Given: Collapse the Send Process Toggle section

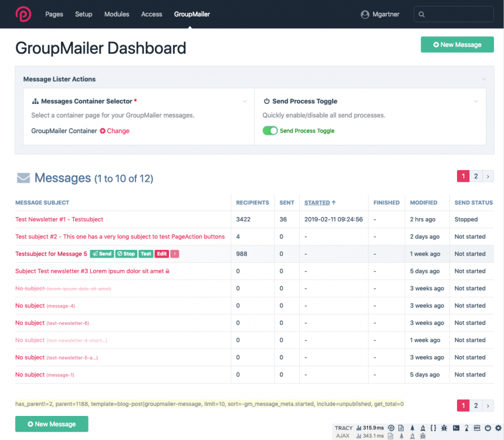Looking at the screenshot, I should point(476,101).
